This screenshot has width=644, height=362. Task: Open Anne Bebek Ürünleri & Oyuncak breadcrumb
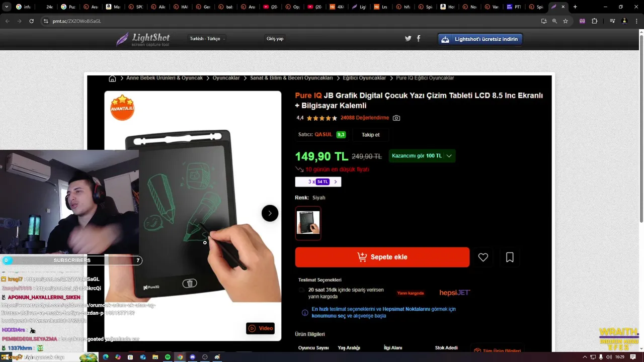(165, 78)
